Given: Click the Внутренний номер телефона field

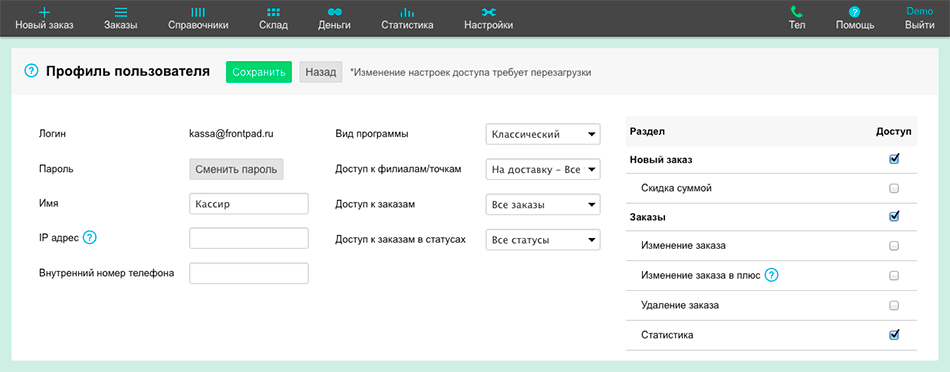Looking at the screenshot, I should 249,273.
